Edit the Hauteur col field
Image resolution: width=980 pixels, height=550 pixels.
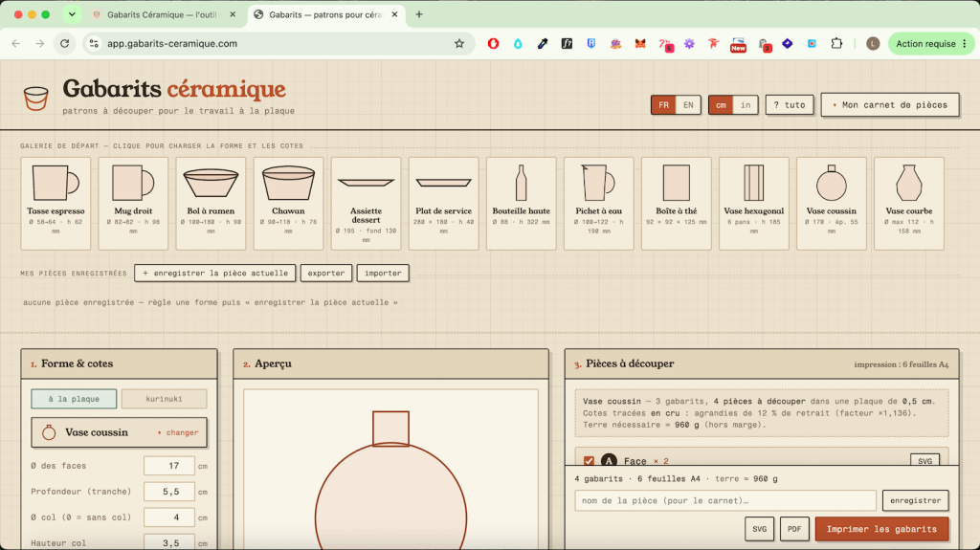(x=169, y=542)
